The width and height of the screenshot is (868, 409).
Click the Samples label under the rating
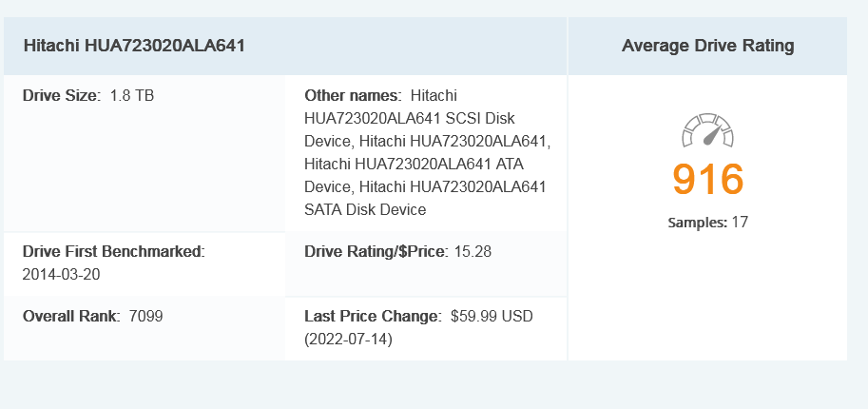pos(697,223)
